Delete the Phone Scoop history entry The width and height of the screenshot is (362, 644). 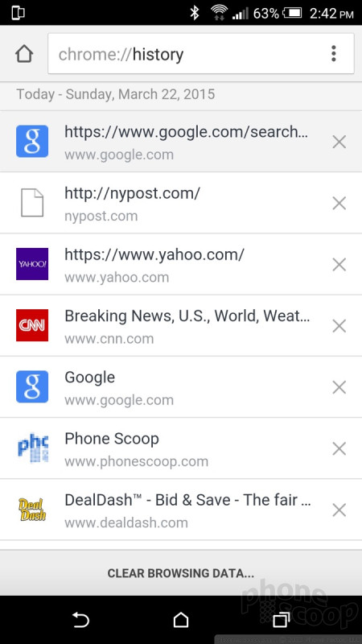(339, 449)
